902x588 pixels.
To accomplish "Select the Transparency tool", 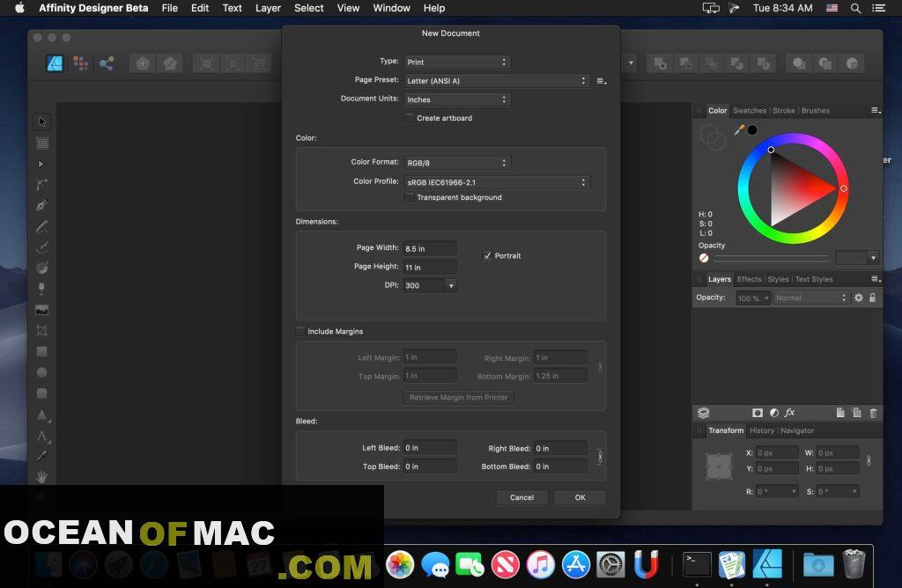I will click(x=41, y=289).
